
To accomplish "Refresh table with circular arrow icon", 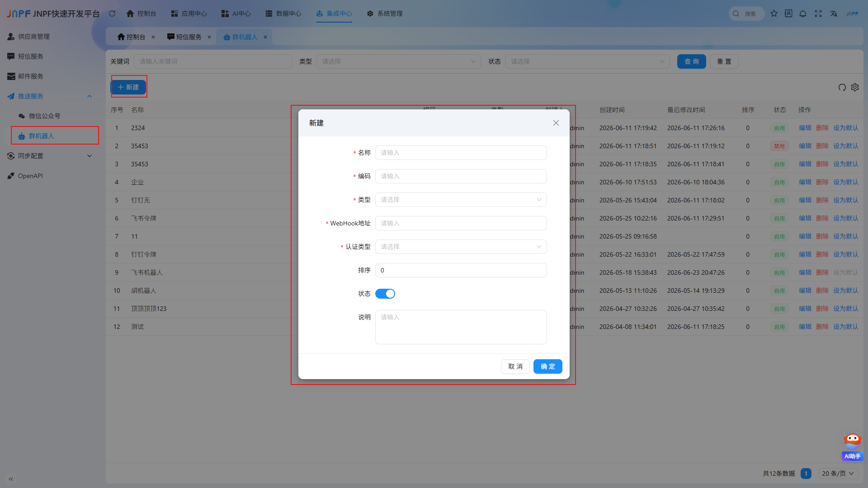I will (x=842, y=87).
